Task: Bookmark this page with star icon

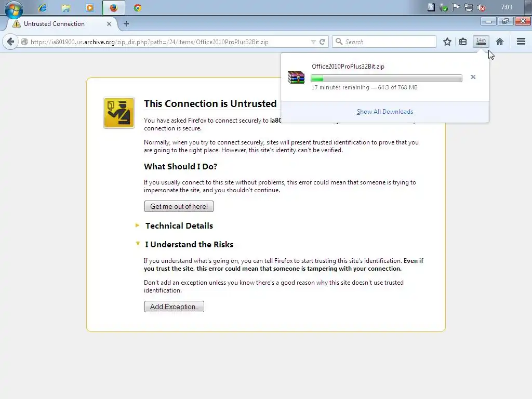Action: [x=447, y=42]
